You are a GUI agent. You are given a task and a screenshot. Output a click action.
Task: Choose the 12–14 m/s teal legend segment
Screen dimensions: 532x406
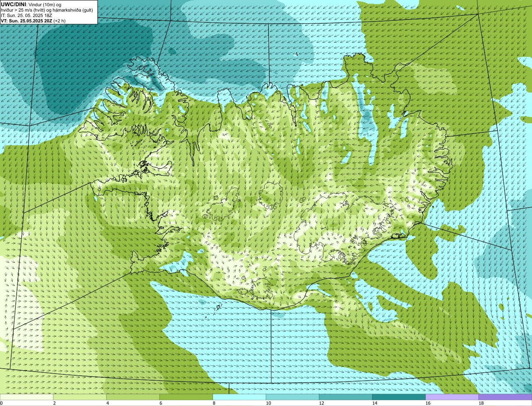click(346, 397)
